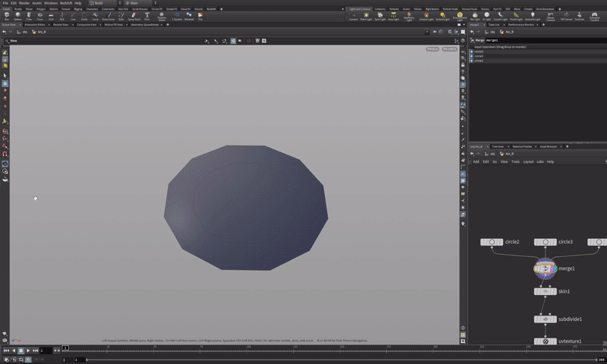
Task: Select the Sphere shelf tool
Action: click(x=17, y=16)
